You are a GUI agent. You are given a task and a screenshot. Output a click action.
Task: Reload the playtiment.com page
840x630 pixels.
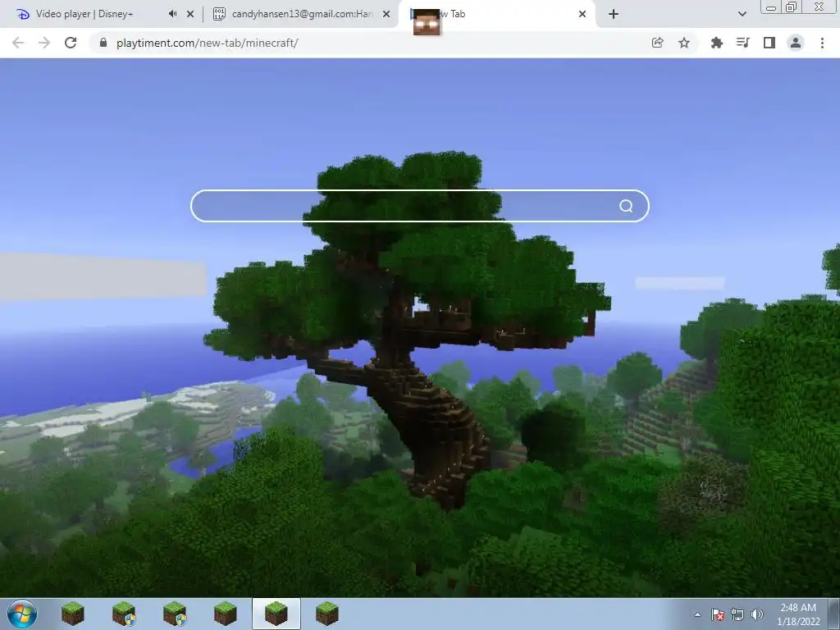71,43
